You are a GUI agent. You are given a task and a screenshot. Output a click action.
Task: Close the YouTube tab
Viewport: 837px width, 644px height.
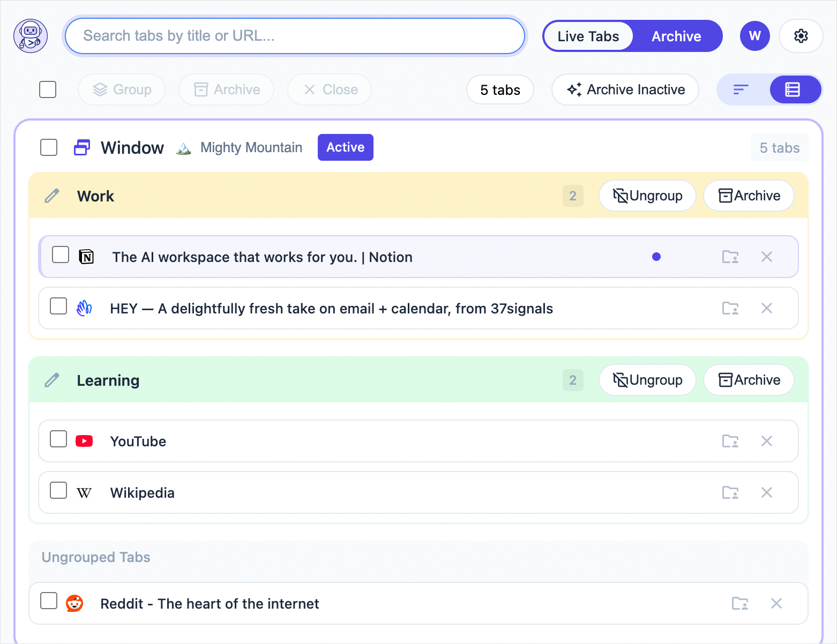click(767, 441)
